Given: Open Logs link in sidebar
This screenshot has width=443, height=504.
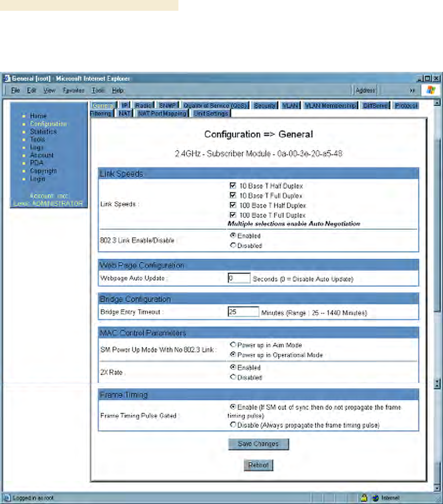Looking at the screenshot, I should coord(36,147).
